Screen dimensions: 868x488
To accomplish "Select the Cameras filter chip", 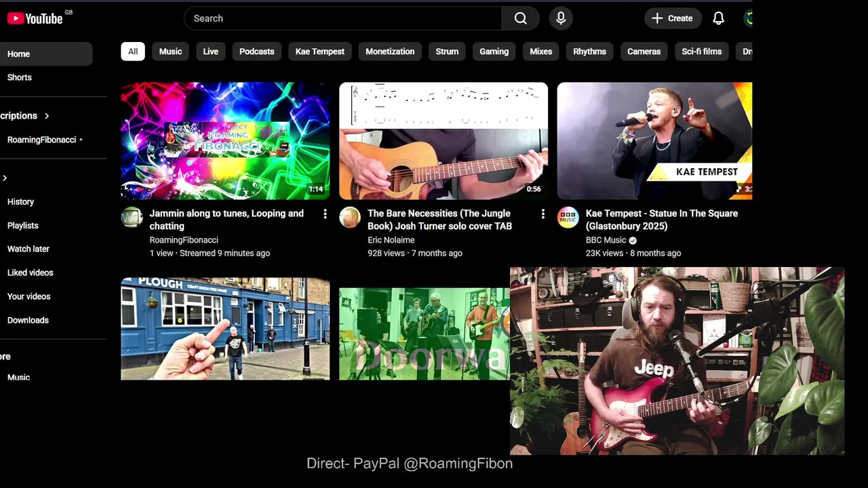I will tap(644, 52).
